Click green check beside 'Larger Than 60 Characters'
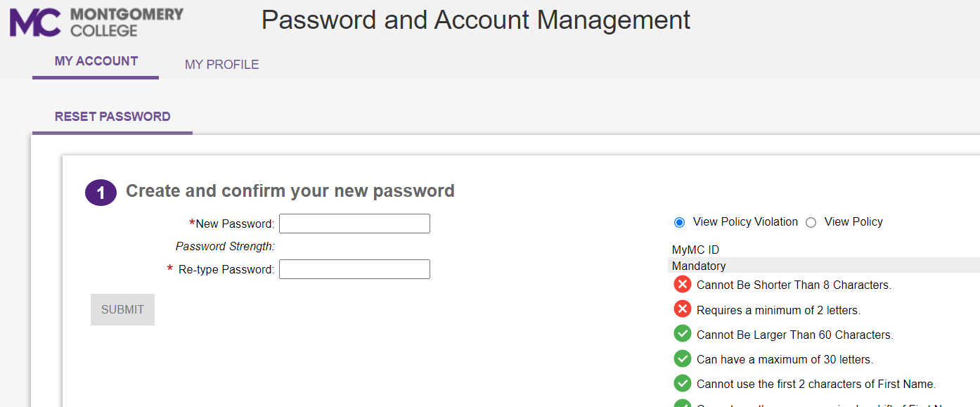980x407 pixels. pyautogui.click(x=683, y=333)
